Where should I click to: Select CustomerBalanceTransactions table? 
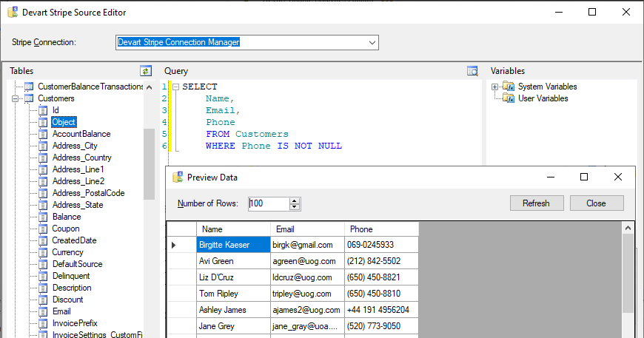tap(90, 87)
